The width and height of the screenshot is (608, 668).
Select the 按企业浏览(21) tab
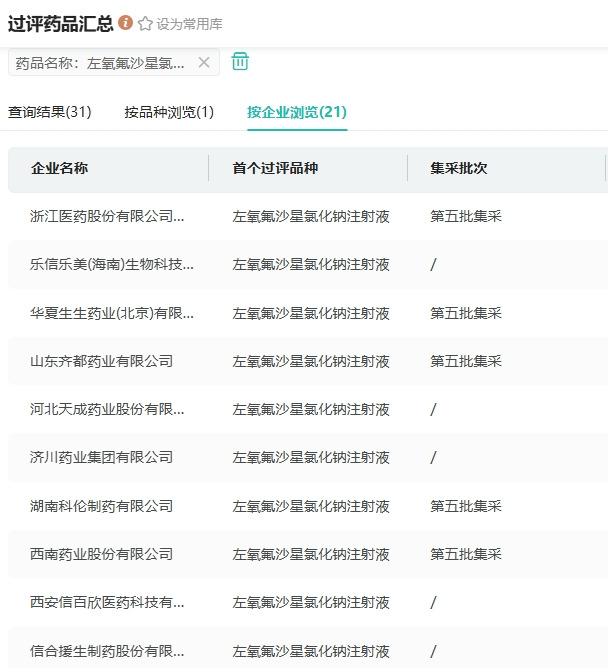297,112
